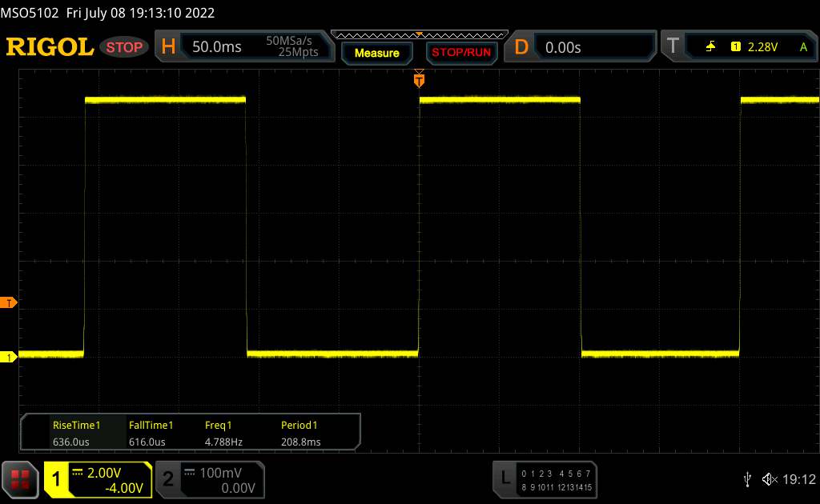
Task: Click channel 2 100mV vertical scale
Action: pyautogui.click(x=220, y=473)
